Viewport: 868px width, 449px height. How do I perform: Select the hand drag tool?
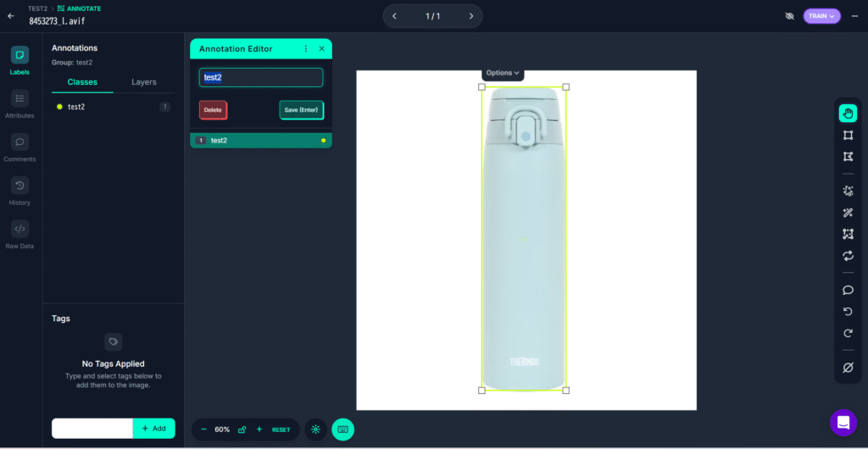coord(848,114)
